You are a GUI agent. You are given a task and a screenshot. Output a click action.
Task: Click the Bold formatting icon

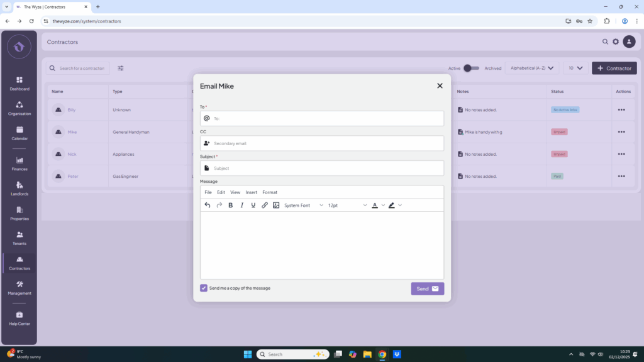click(231, 206)
